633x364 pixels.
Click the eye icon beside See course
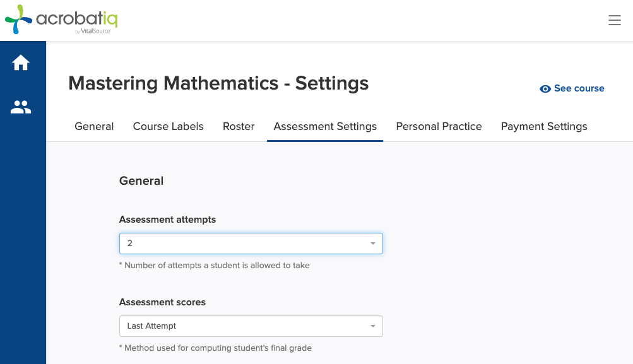pyautogui.click(x=545, y=89)
